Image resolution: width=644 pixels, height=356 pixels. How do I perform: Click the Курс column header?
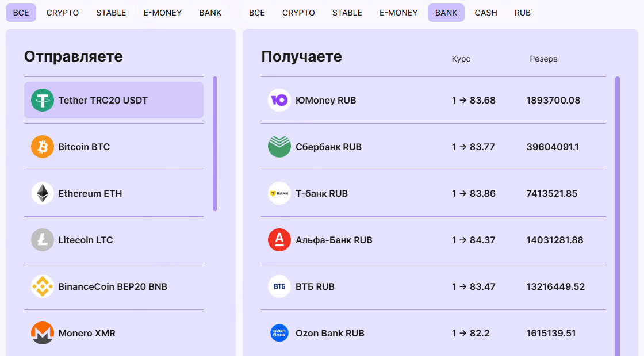click(x=461, y=59)
